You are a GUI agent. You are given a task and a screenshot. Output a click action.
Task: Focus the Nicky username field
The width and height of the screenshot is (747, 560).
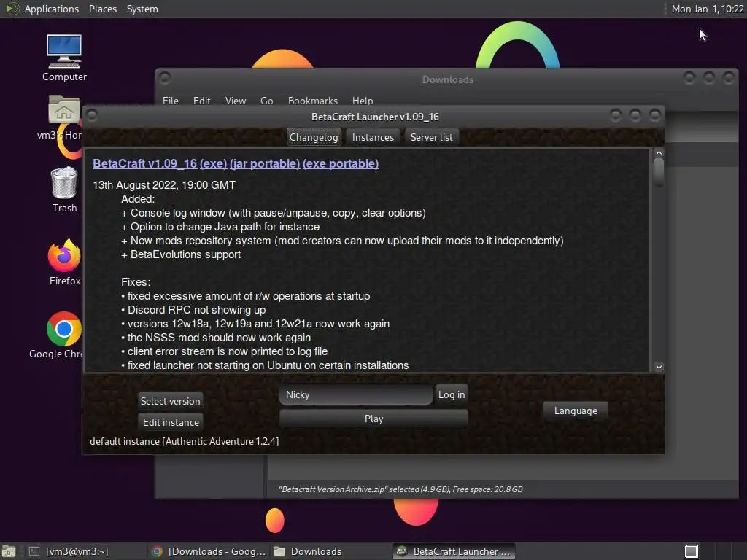pos(355,394)
